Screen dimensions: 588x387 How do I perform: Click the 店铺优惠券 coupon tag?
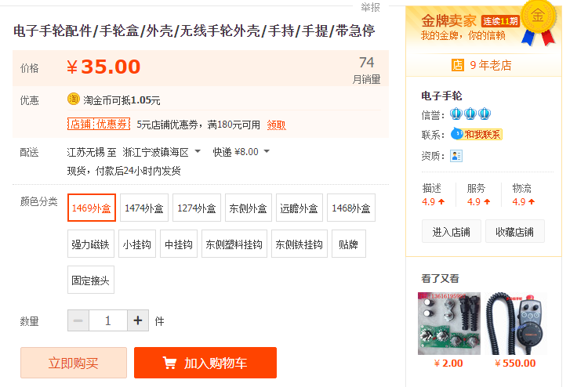[99, 124]
